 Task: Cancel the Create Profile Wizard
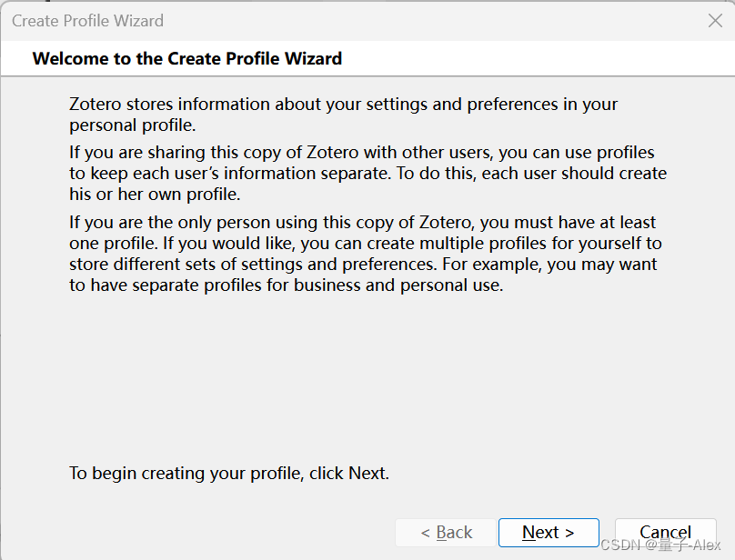pyautogui.click(x=665, y=533)
